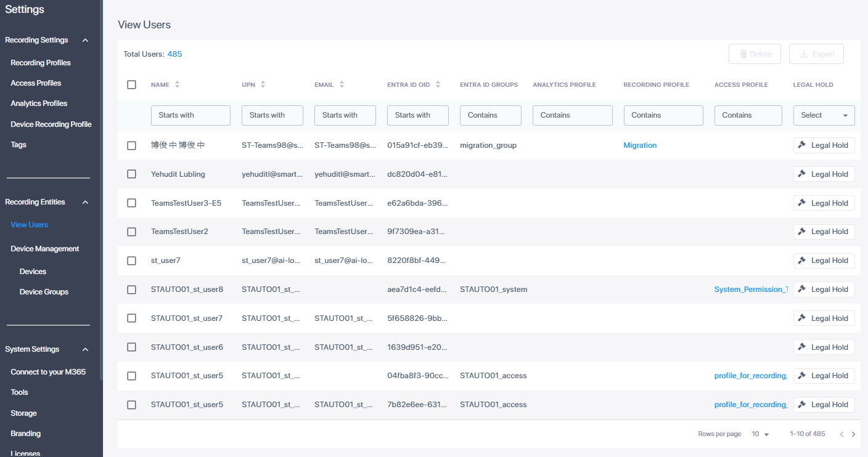Sort users by the UPN column

pyautogui.click(x=263, y=84)
